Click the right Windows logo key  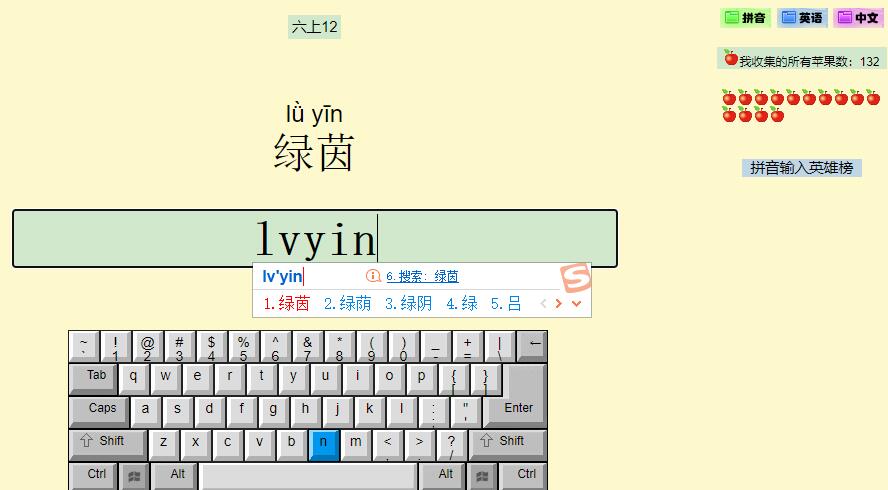pos(483,477)
